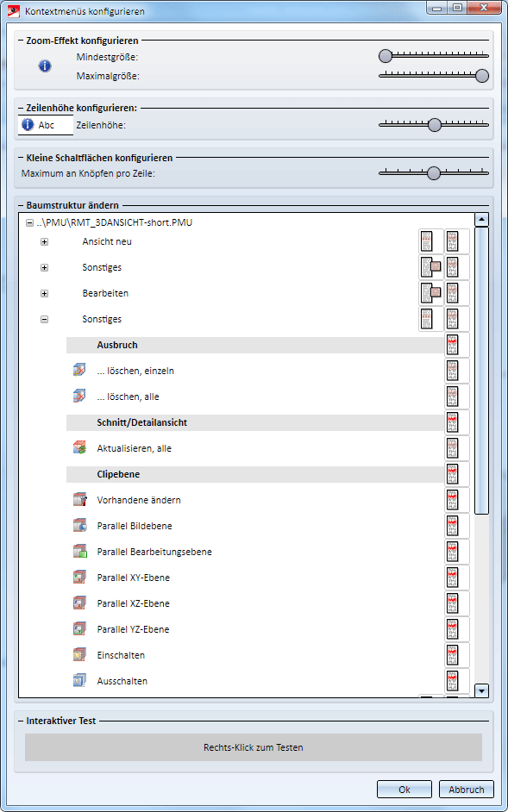Toggle the page icon in 'Einschalten' row
The image size is (508, 812).
tap(457, 655)
